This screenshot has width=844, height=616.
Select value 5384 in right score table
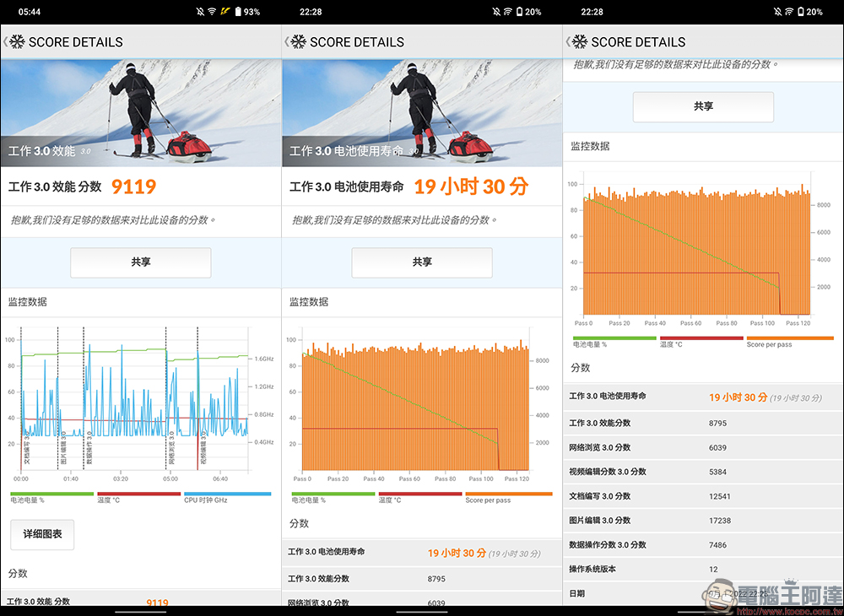(x=717, y=472)
